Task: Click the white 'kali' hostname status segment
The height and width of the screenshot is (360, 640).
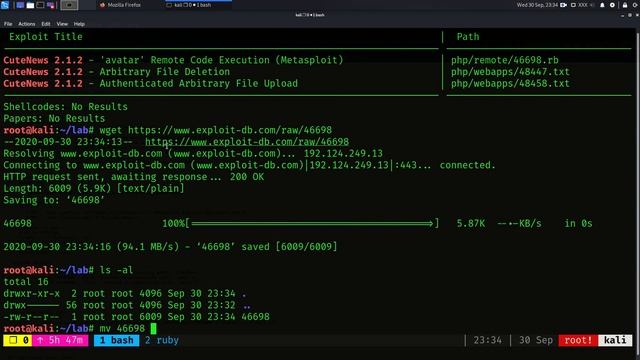Action: (x=615, y=340)
